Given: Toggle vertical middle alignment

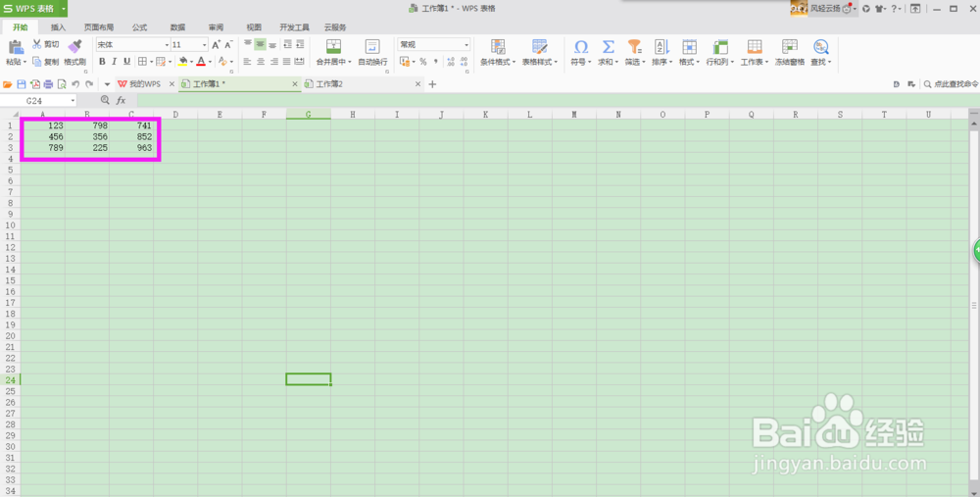Looking at the screenshot, I should point(260,44).
